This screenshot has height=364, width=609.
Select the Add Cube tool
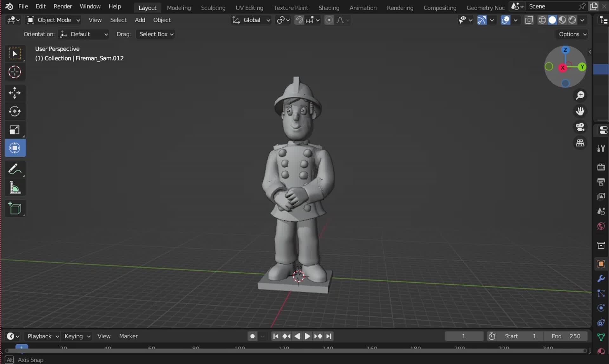click(15, 208)
